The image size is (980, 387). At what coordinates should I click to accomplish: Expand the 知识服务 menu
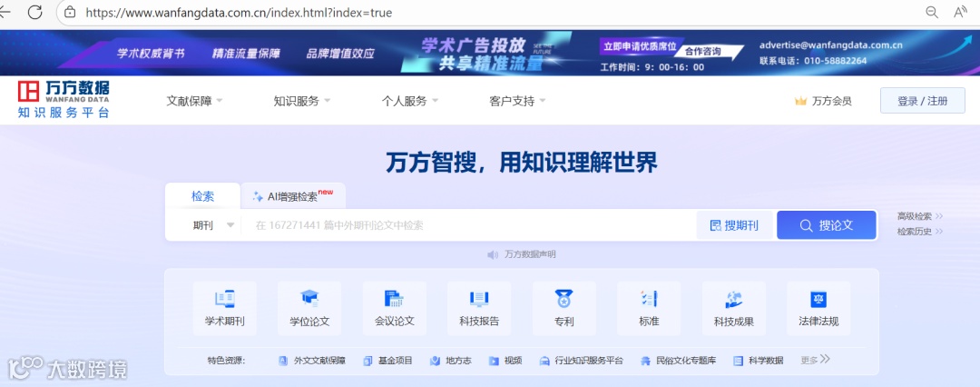pos(302,101)
